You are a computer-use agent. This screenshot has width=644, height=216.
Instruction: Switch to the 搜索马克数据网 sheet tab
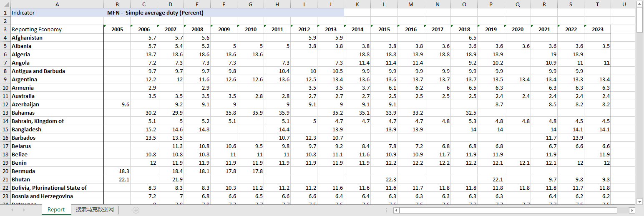(x=95, y=210)
